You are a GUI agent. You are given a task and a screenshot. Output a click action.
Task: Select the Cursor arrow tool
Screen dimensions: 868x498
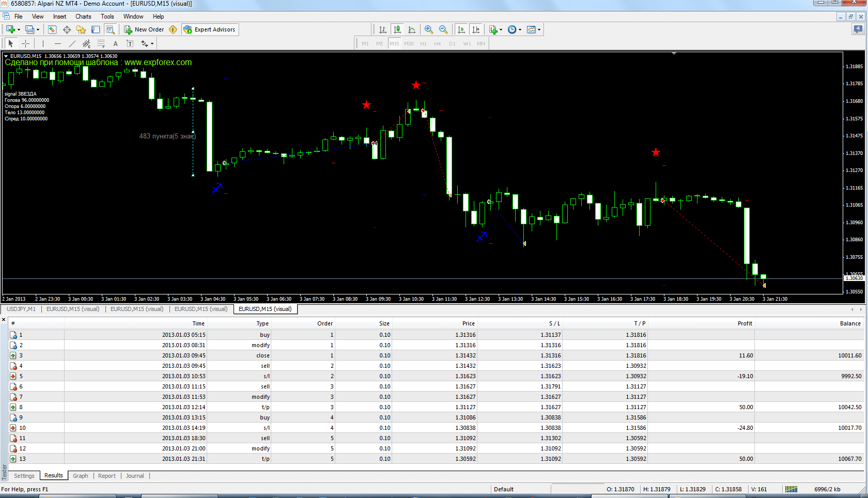point(11,43)
